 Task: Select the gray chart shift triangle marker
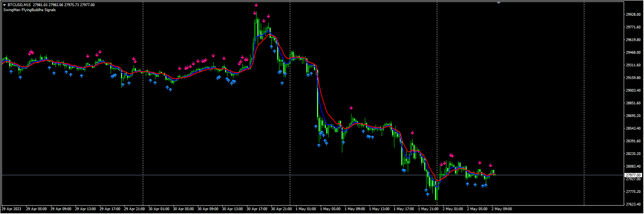[x=499, y=3]
